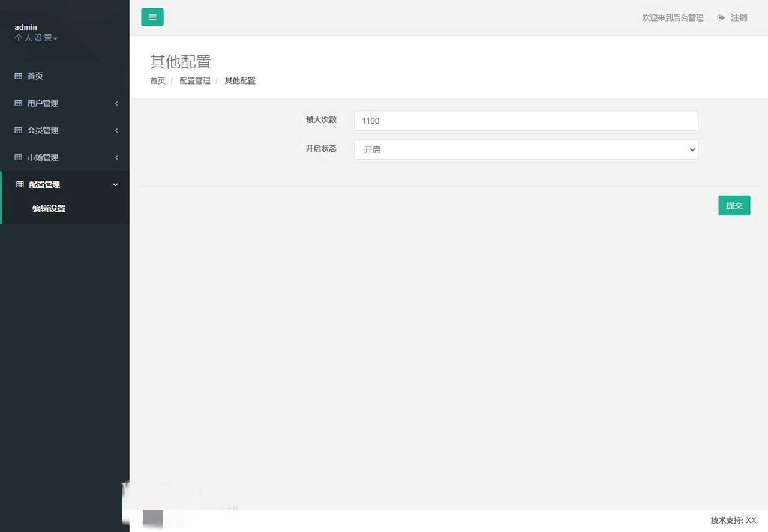
Task: Click the 注销 logout link
Action: [x=739, y=17]
